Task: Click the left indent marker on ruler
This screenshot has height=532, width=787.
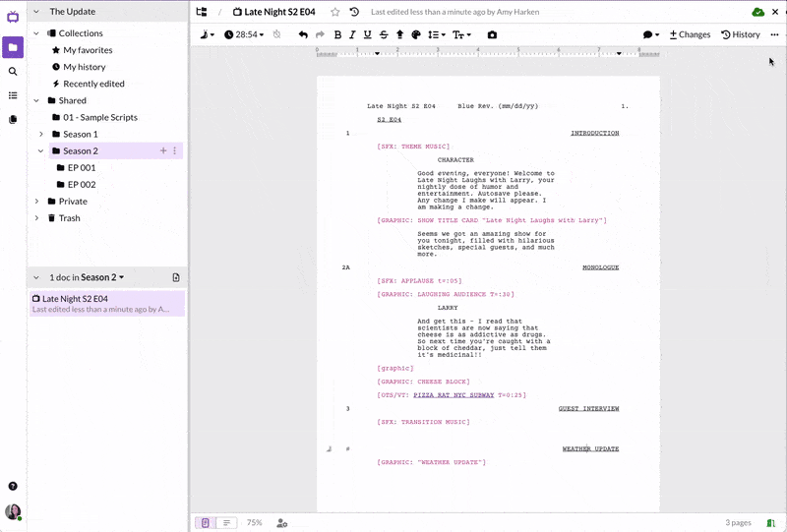Action: pyautogui.click(x=377, y=53)
